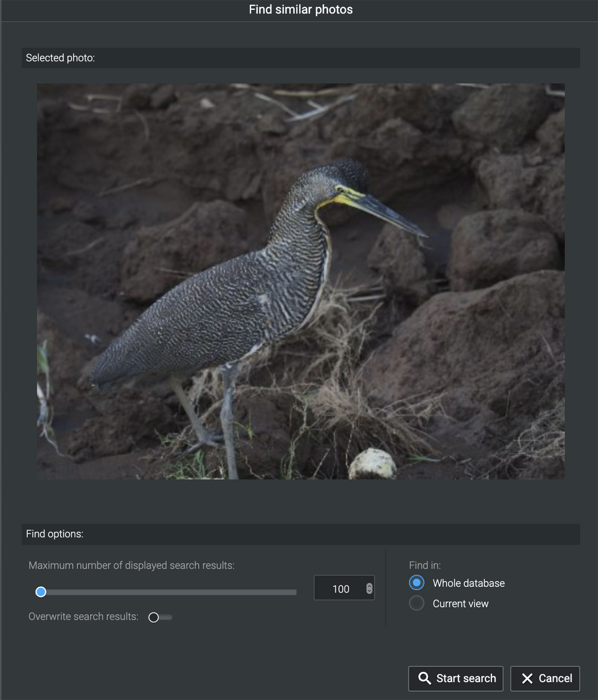Click the results count field showing 100
598x700 pixels.
coord(340,589)
